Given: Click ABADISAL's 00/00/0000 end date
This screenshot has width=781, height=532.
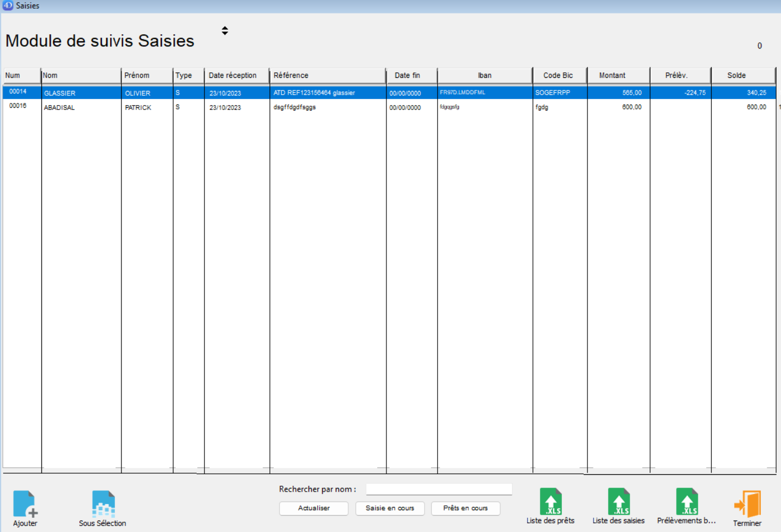Looking at the screenshot, I should pyautogui.click(x=405, y=108).
